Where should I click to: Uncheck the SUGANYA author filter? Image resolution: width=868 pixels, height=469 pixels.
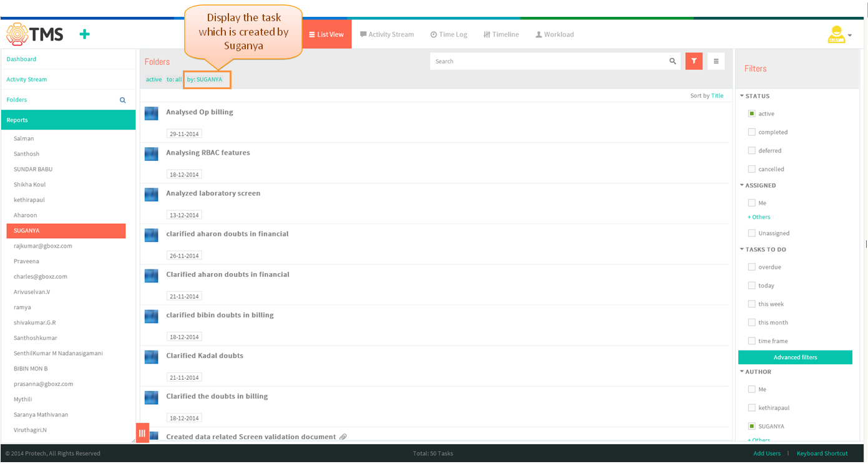752,426
